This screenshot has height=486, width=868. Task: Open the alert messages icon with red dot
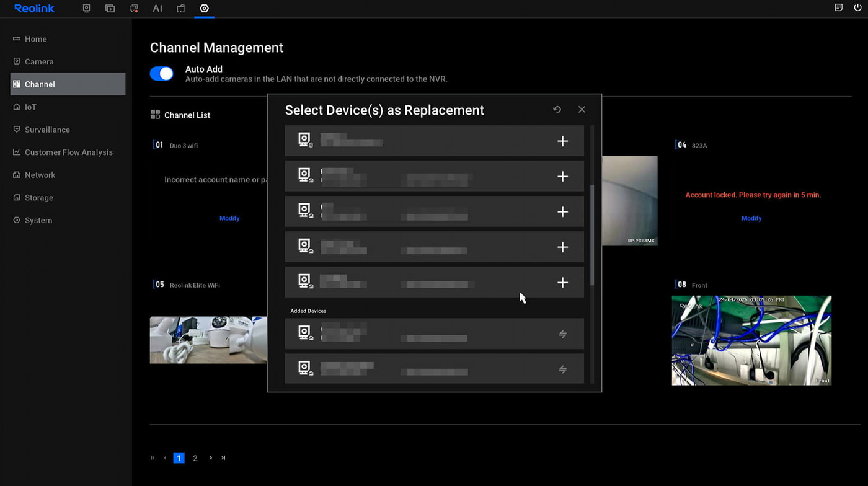pyautogui.click(x=133, y=9)
